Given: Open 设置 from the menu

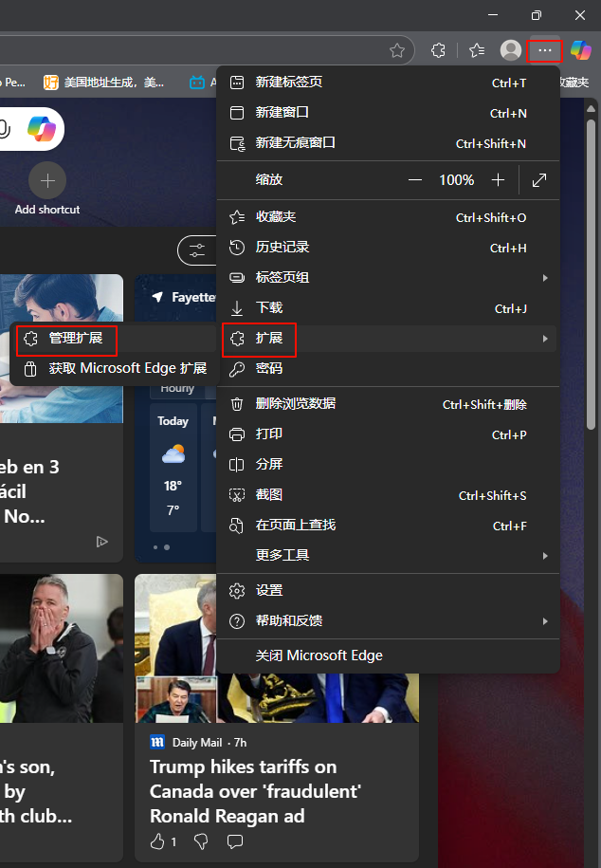Looking at the screenshot, I should [269, 590].
